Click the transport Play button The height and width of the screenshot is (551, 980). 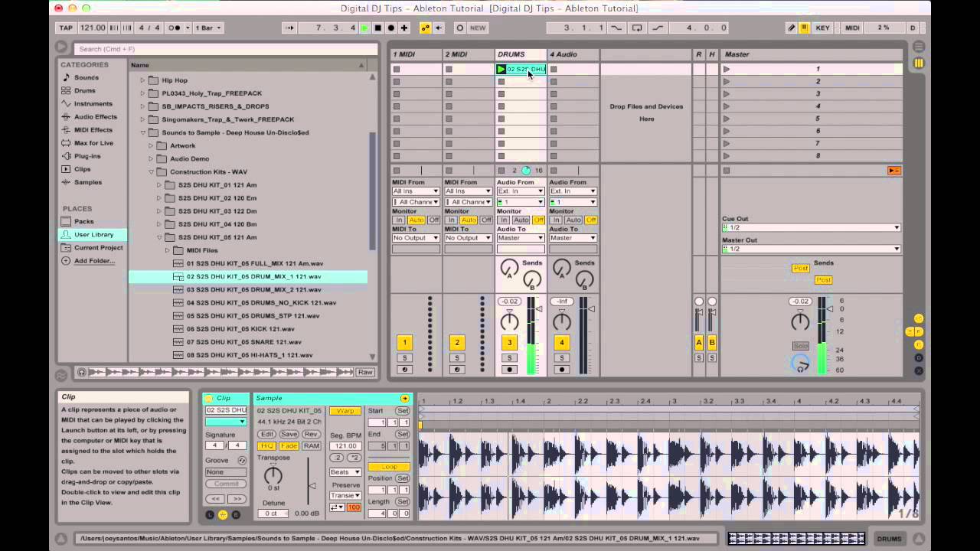pyautogui.click(x=364, y=28)
